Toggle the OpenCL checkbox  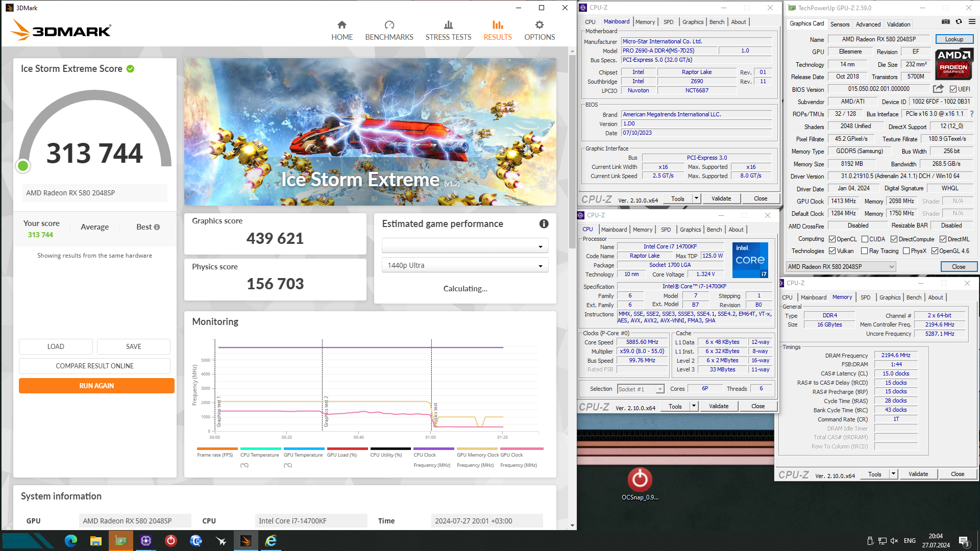pos(832,239)
